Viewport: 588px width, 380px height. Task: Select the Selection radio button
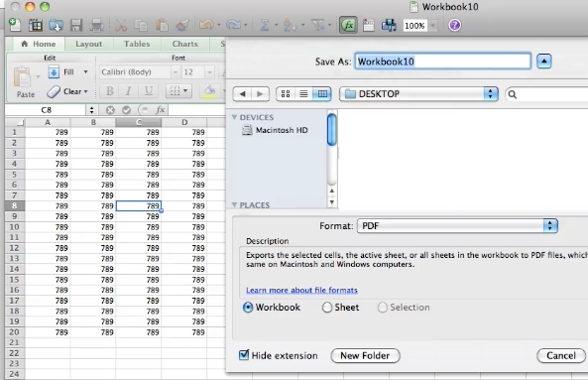[x=383, y=308]
